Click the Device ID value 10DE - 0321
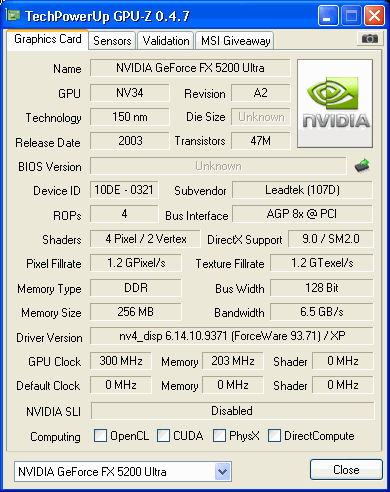This screenshot has height=492, width=390. coord(124,190)
